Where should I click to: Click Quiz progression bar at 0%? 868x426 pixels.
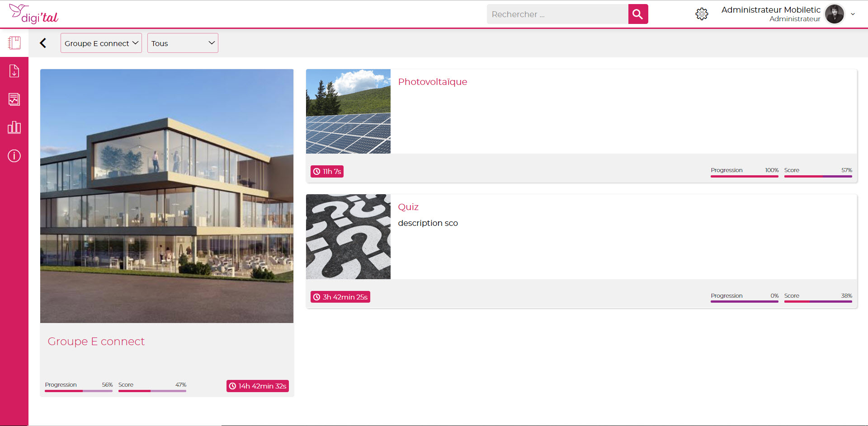[745, 301]
